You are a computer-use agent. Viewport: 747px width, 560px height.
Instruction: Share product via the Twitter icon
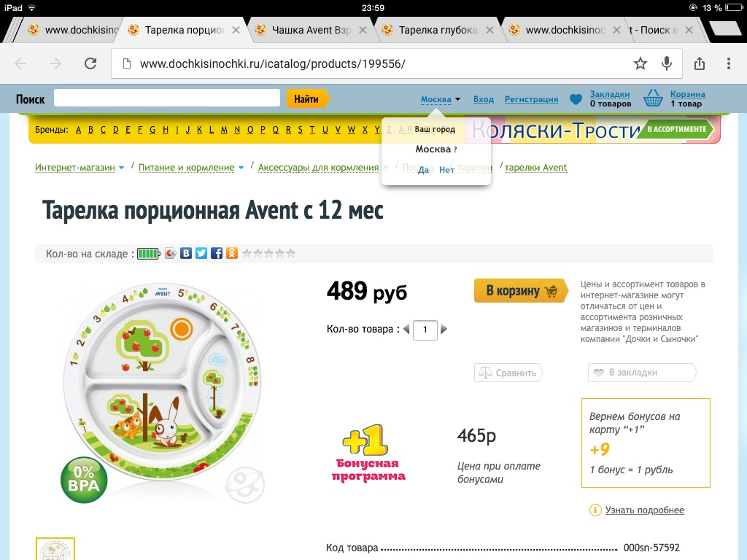click(201, 253)
